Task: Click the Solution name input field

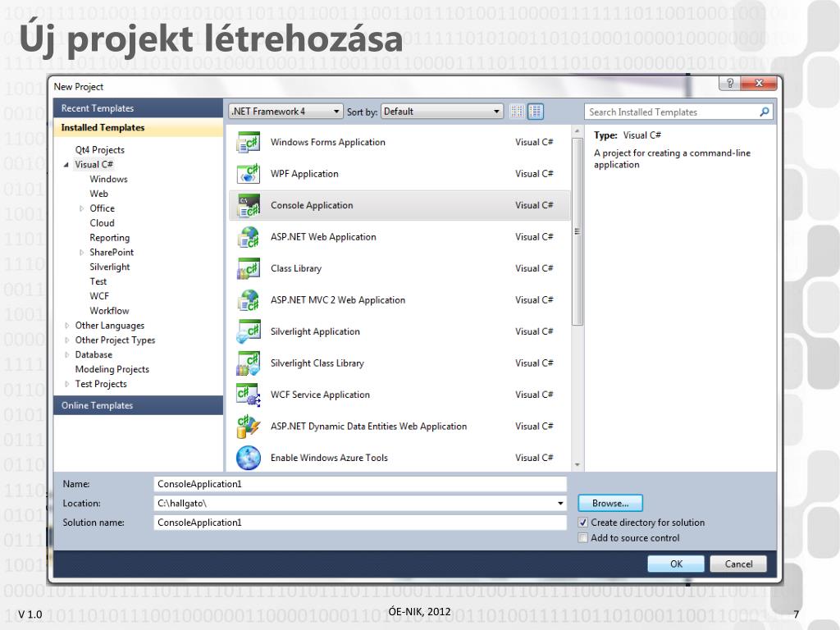Action: tap(360, 523)
